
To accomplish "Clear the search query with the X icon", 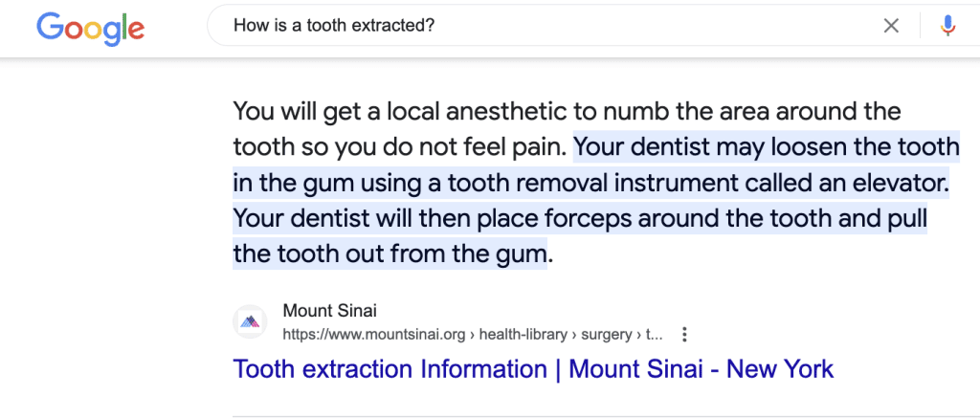I will (x=891, y=26).
